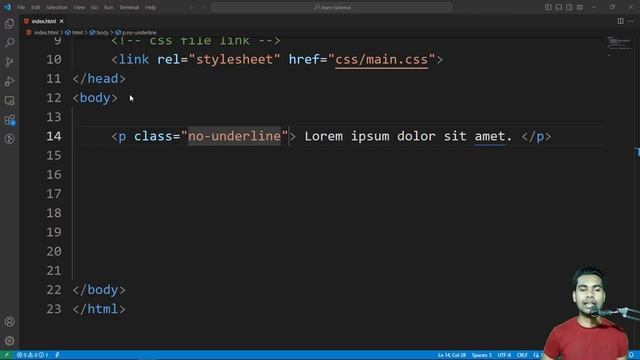Open the Extensions view

[9, 120]
